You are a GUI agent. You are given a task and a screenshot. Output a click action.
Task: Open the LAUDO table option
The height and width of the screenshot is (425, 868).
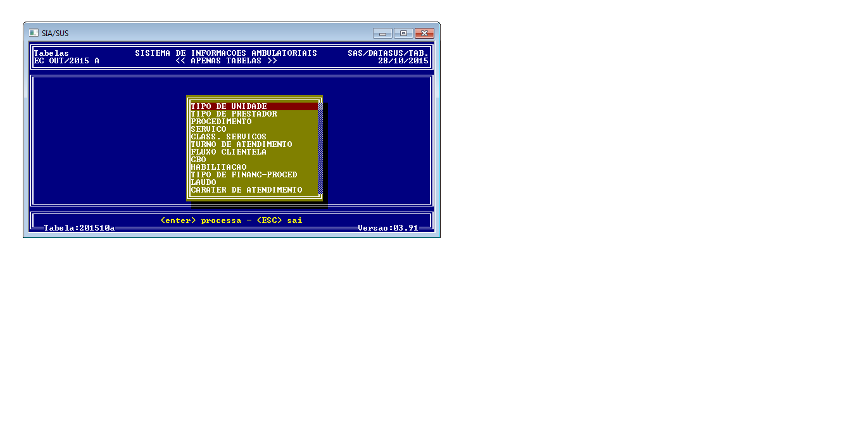(x=203, y=182)
